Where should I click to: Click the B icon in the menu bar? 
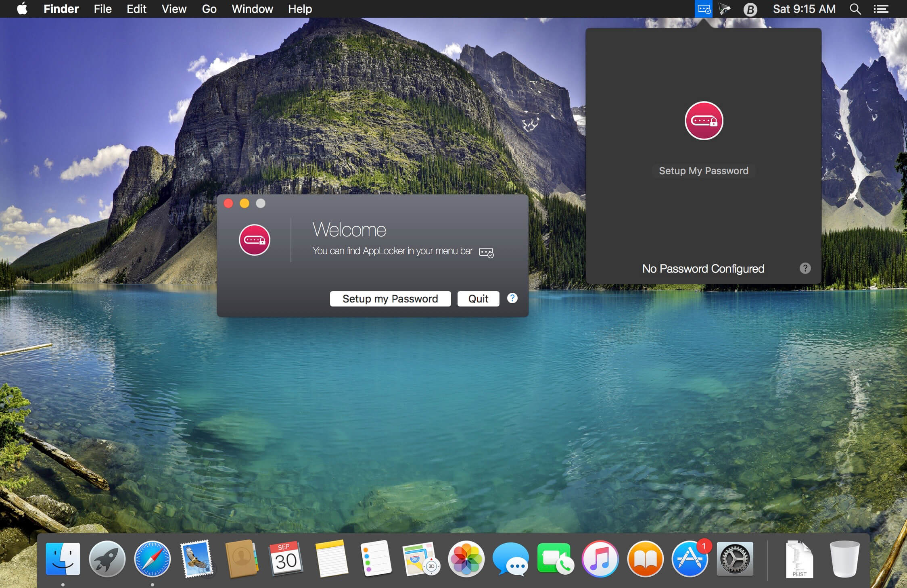(750, 9)
